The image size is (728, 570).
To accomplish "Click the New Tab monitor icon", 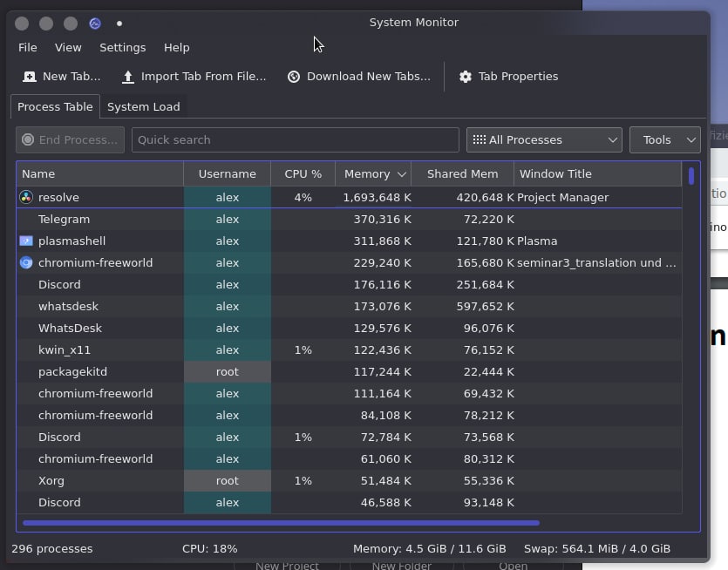I will (x=30, y=77).
